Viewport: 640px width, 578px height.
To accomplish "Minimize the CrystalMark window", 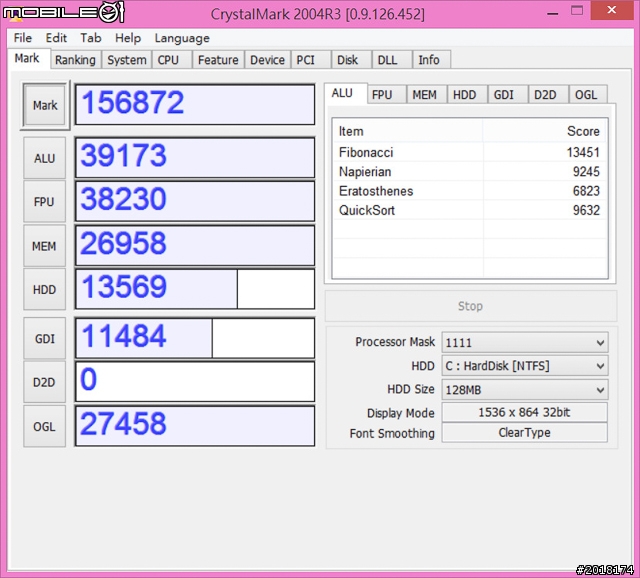I will (x=552, y=12).
